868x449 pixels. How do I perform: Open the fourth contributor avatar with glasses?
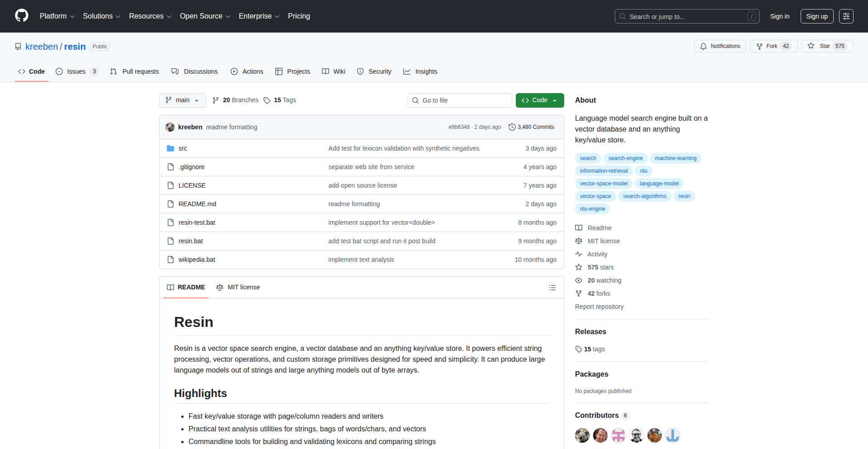pyautogui.click(x=637, y=435)
